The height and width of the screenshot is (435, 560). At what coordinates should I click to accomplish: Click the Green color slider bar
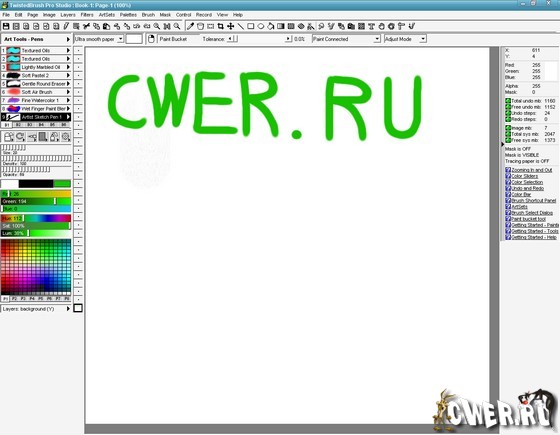tap(36, 201)
